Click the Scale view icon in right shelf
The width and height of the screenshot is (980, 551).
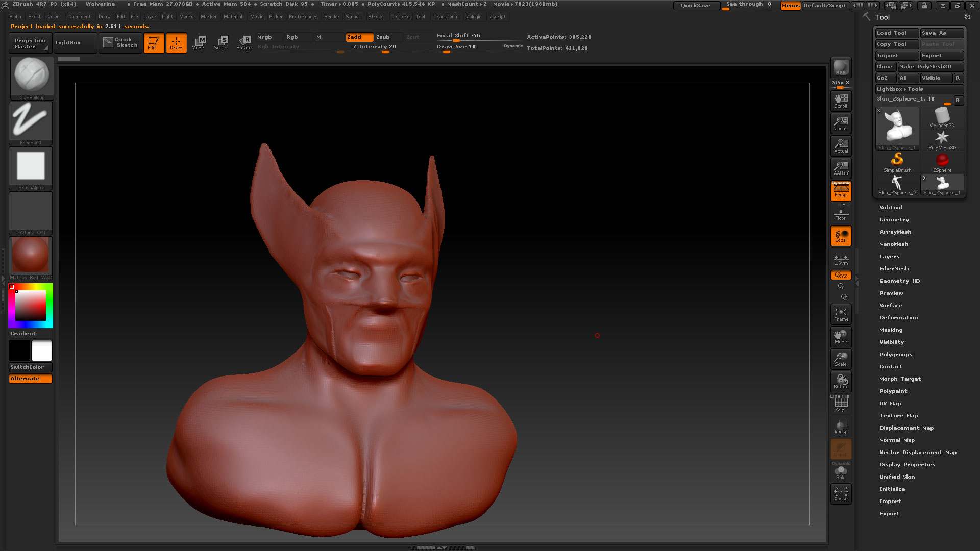click(841, 359)
